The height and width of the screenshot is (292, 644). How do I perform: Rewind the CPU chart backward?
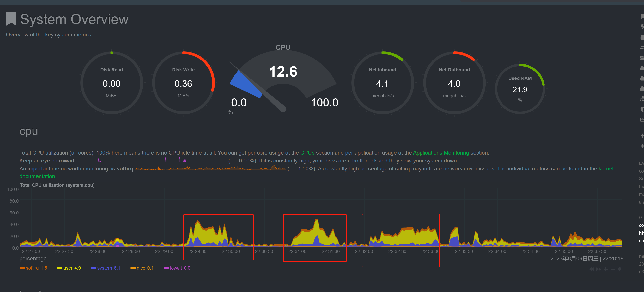click(x=592, y=269)
